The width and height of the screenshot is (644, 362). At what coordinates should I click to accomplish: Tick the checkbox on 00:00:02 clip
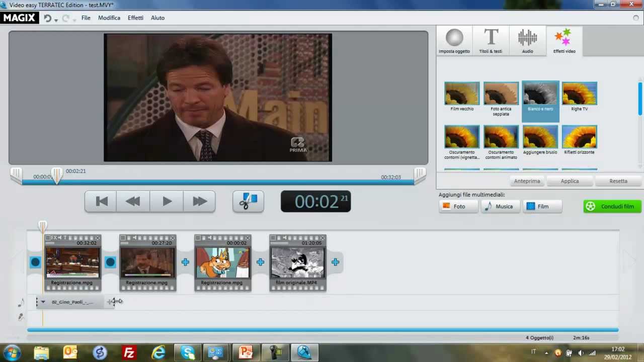[198, 238]
